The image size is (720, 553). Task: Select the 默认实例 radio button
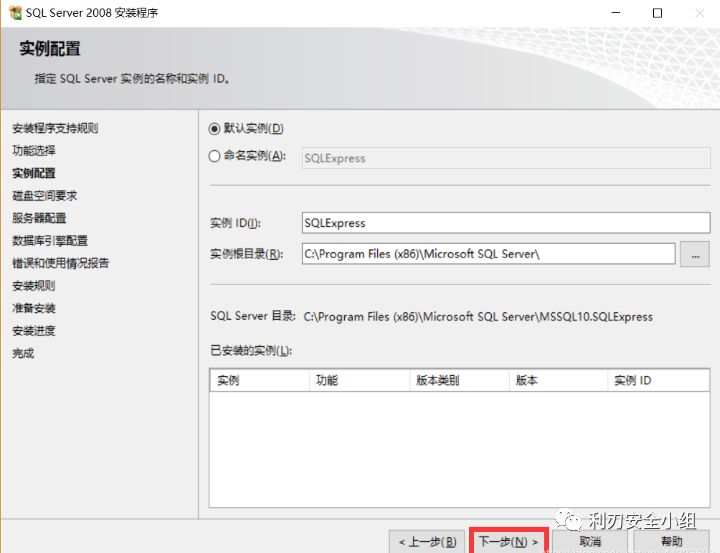[215, 129]
